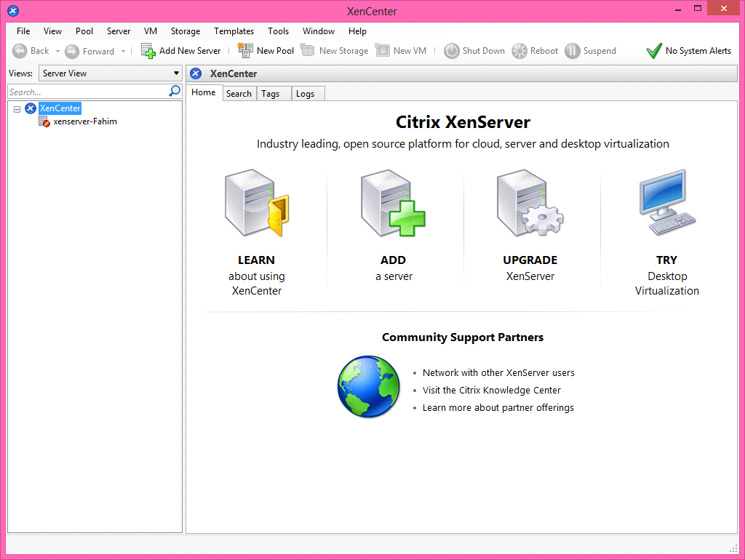This screenshot has width=745, height=560.
Task: Minimize the XenCenter window
Action: 678,9
